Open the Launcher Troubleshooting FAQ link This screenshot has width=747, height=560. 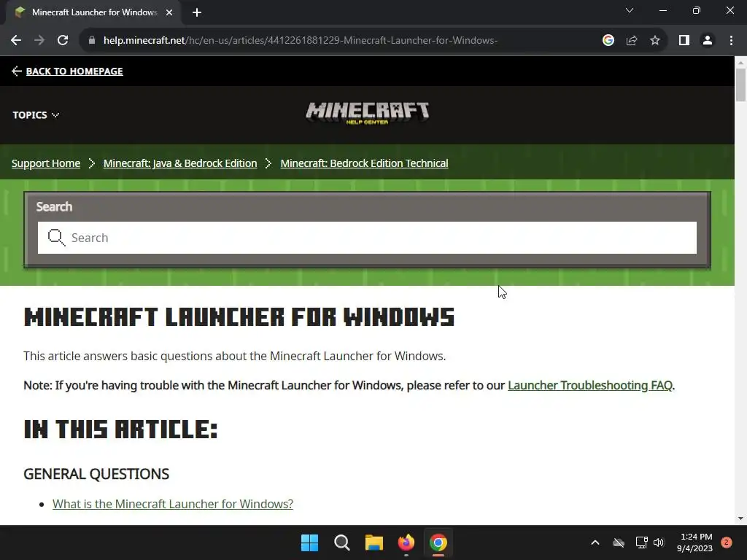tap(589, 385)
